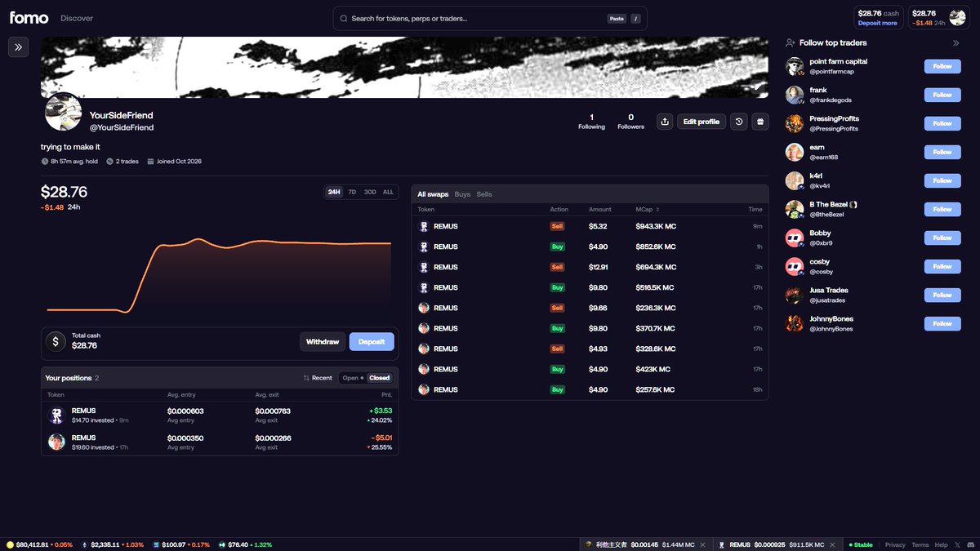Open the history clock icon button
The height and width of the screenshot is (551, 980).
coord(739,122)
